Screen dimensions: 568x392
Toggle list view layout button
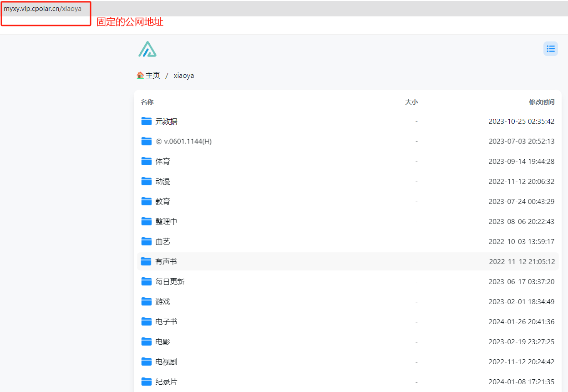551,49
